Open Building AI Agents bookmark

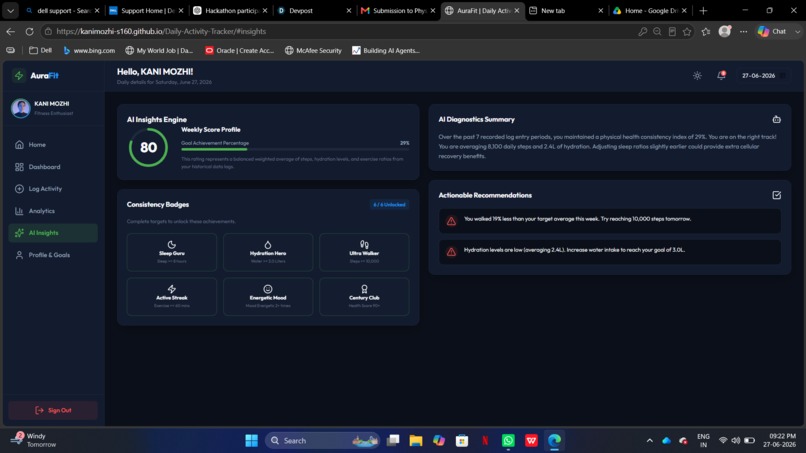click(386, 50)
